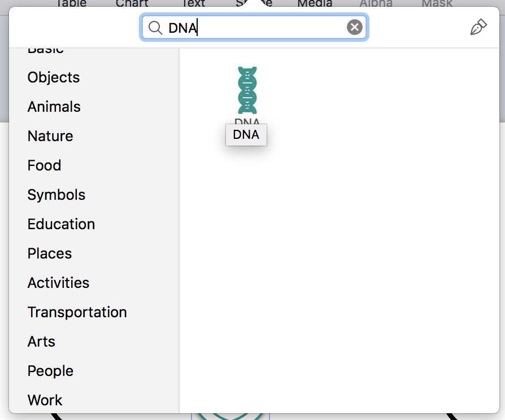Open the Education shape category
Screen dimensions: 505x420
point(61,224)
